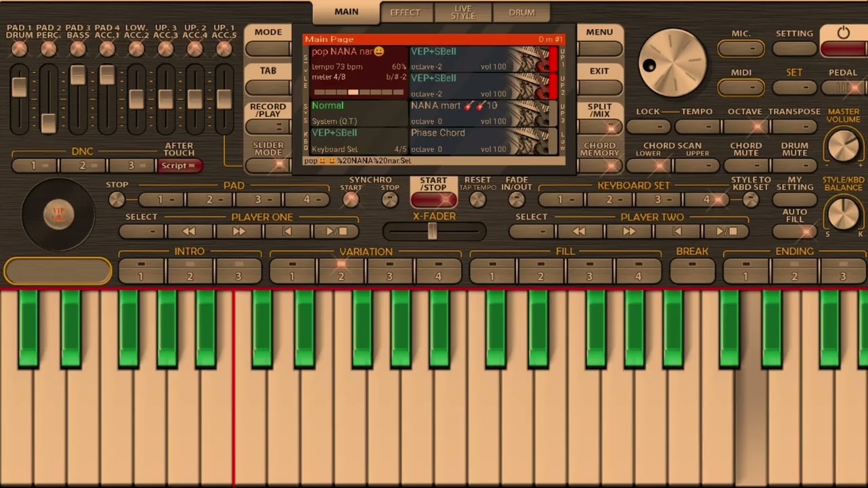The image size is (868, 488).
Task: Fast-forward Player Two
Action: (629, 231)
